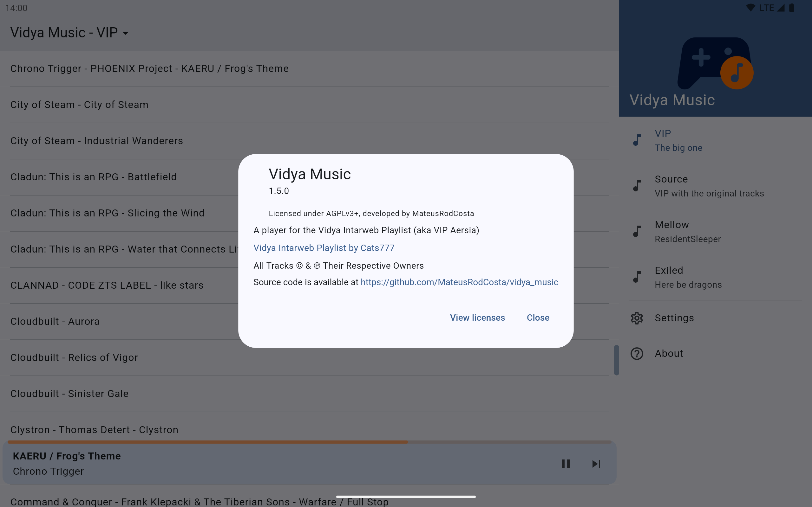
Task: Play Cloudbuilt - Sinister Gale track
Action: (69, 393)
